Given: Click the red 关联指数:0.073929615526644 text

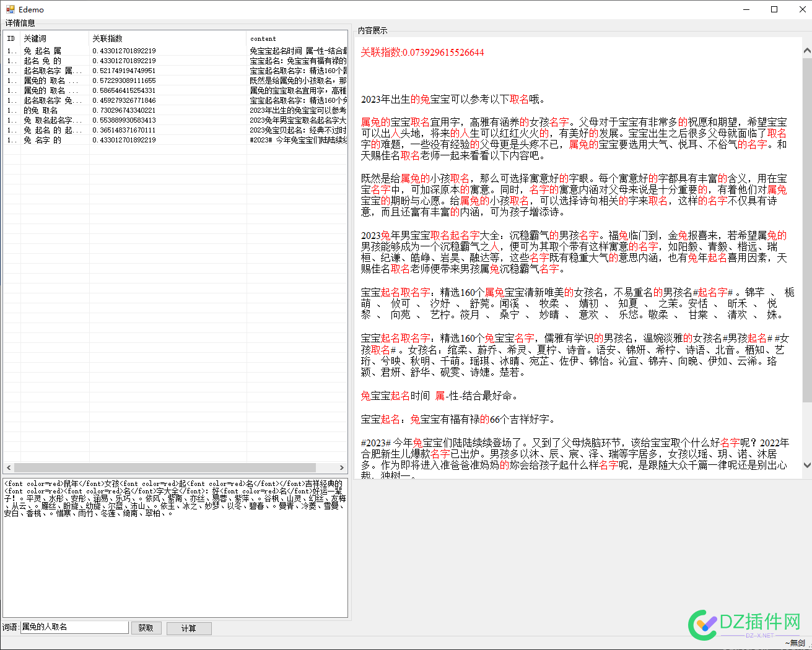Looking at the screenshot, I should (422, 53).
